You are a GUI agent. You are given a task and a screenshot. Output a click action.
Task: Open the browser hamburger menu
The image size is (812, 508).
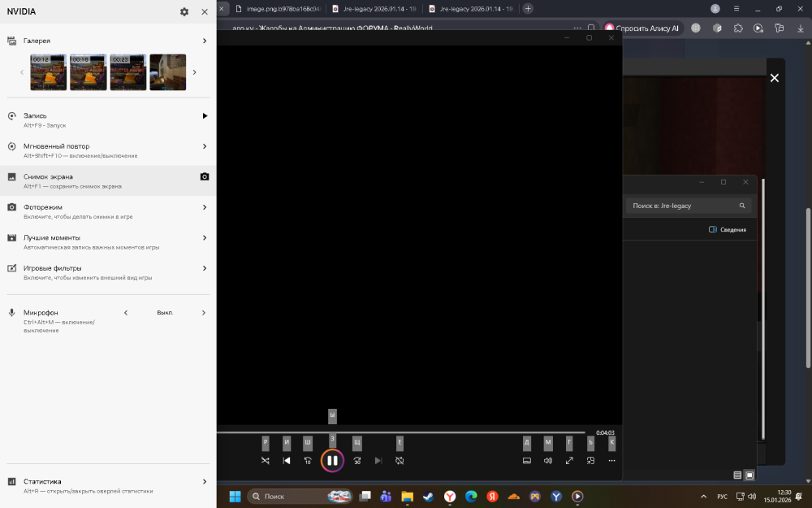click(736, 8)
